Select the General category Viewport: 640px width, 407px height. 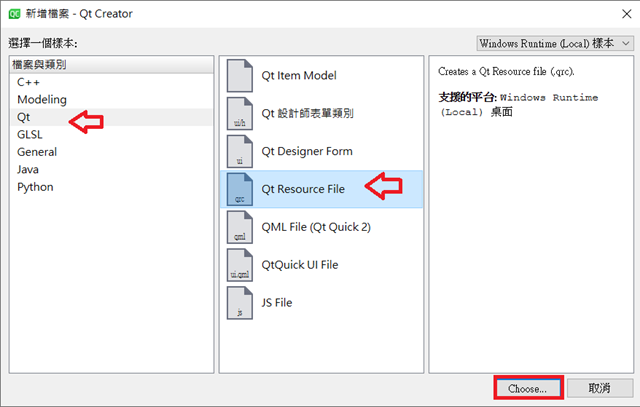coord(111,152)
